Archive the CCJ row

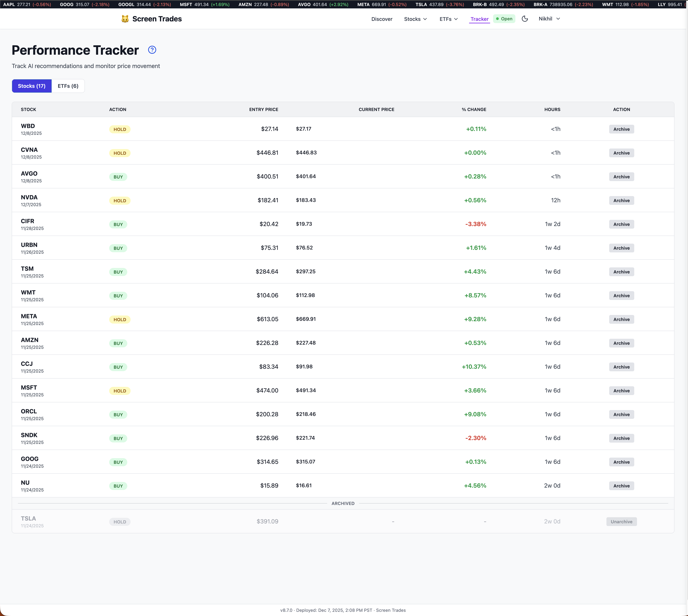pyautogui.click(x=621, y=367)
